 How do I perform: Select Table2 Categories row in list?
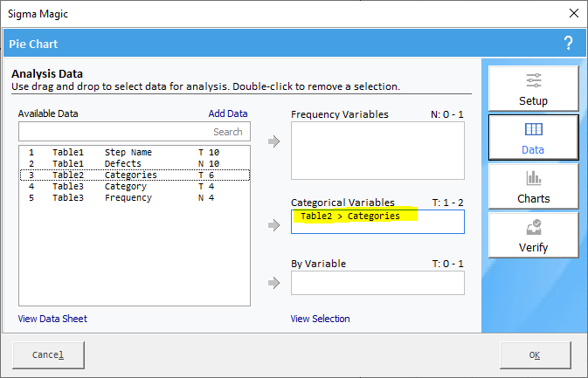(x=135, y=175)
